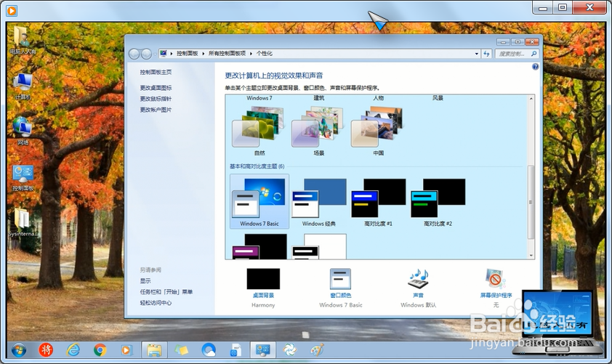Choose the 自然 Aero theme
The width and height of the screenshot is (612, 364).
point(259,132)
